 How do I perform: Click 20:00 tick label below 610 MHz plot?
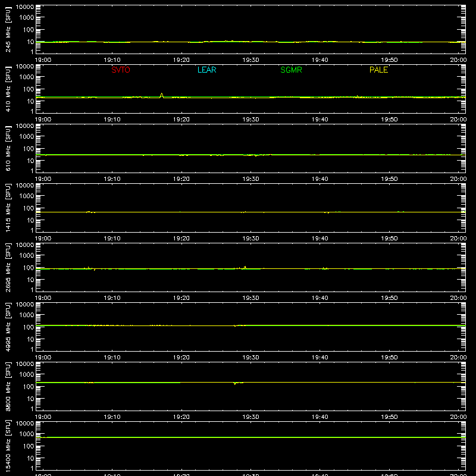coord(458,179)
